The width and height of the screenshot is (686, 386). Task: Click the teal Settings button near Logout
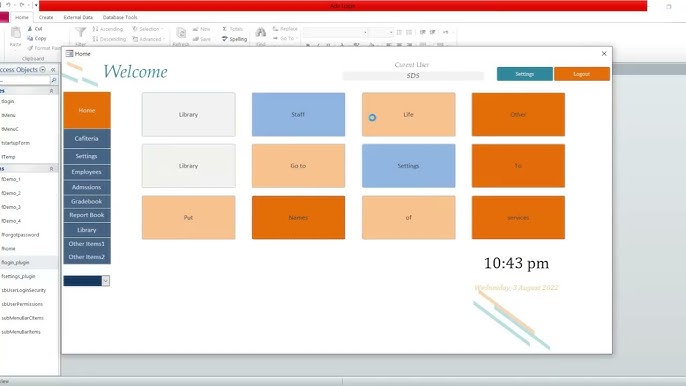[525, 74]
